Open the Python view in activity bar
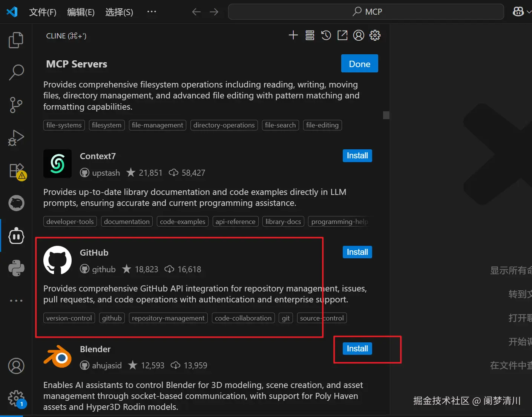Image resolution: width=532 pixels, height=417 pixels. 16,268
